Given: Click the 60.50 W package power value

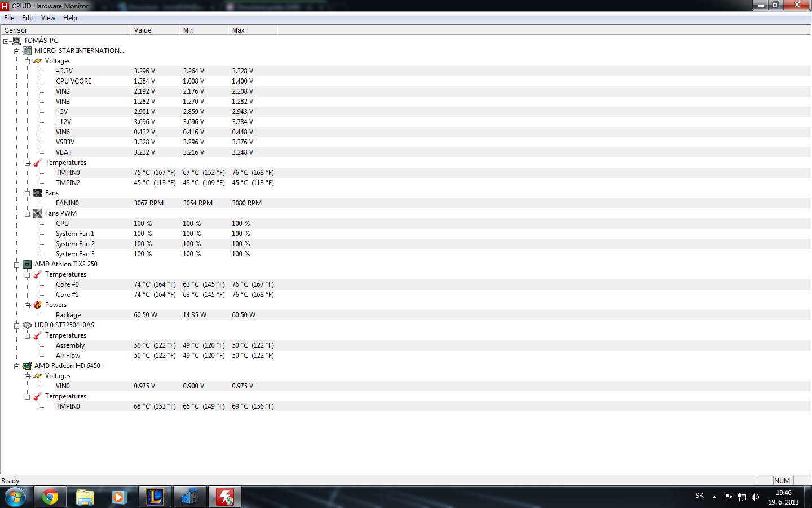Looking at the screenshot, I should 145,315.
